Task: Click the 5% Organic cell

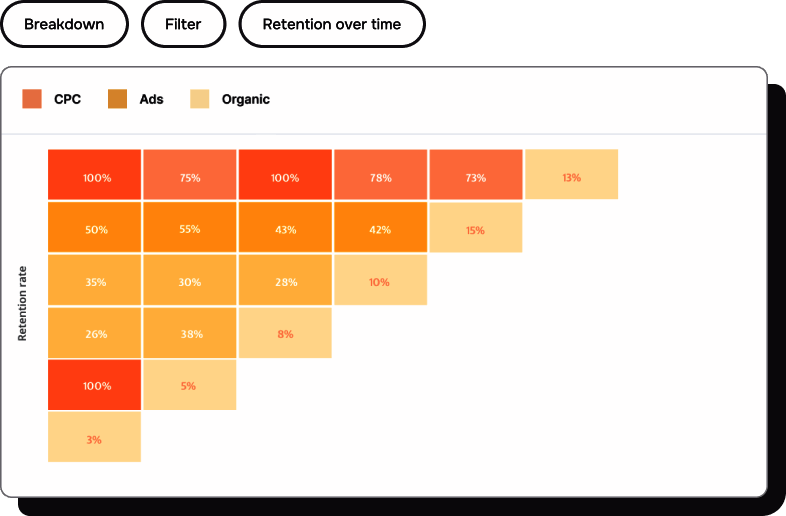Action: (190, 386)
